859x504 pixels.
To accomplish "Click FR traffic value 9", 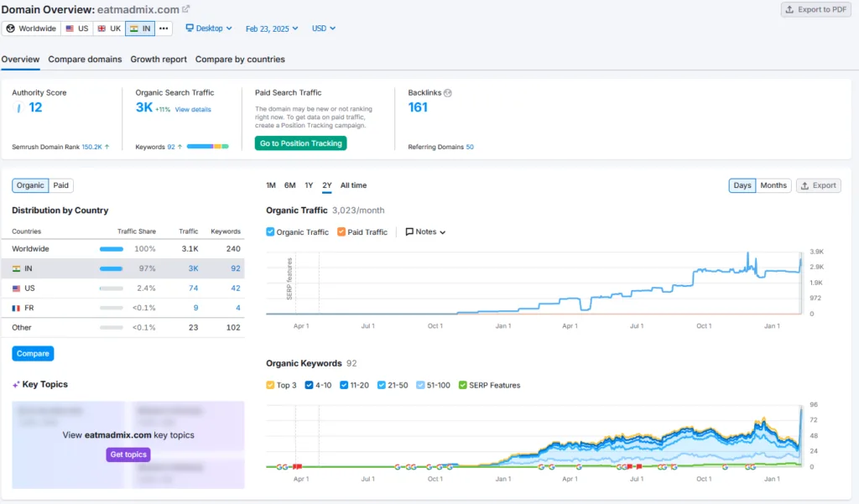I will tap(195, 308).
